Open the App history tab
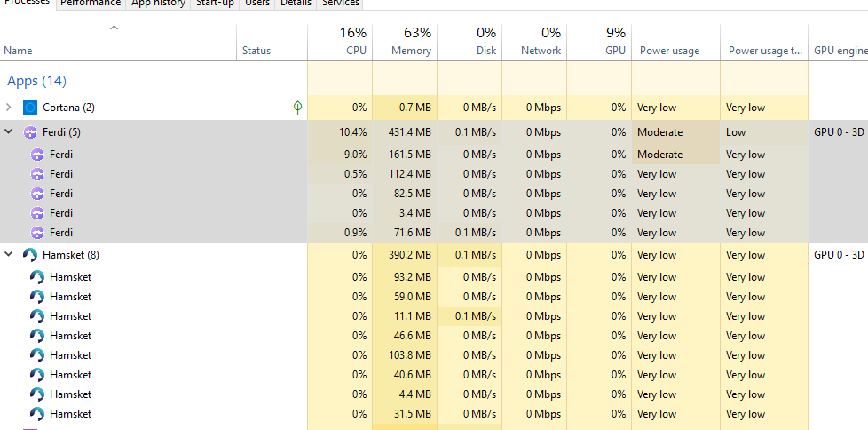 [x=158, y=3]
